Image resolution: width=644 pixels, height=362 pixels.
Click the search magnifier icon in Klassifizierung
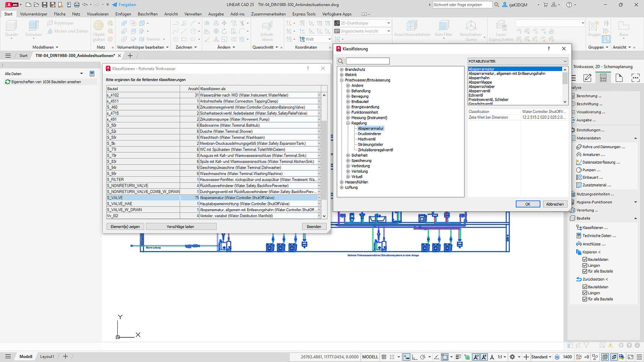[340, 61]
